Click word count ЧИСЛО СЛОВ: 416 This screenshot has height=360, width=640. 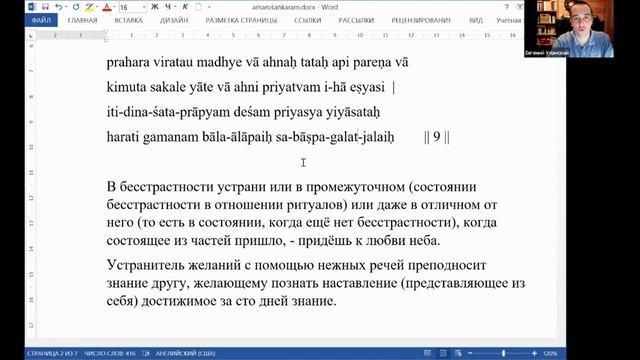(x=110, y=353)
